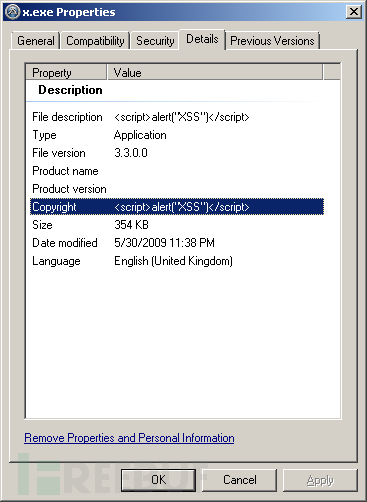Select the File description property row

tap(177, 117)
